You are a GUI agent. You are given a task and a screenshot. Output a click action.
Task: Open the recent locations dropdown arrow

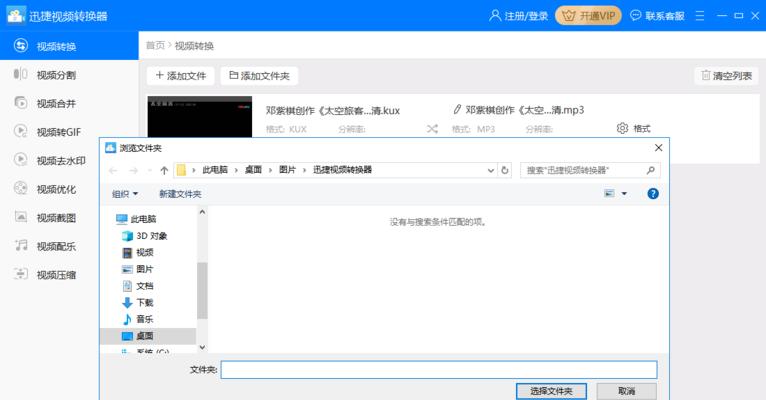149,170
